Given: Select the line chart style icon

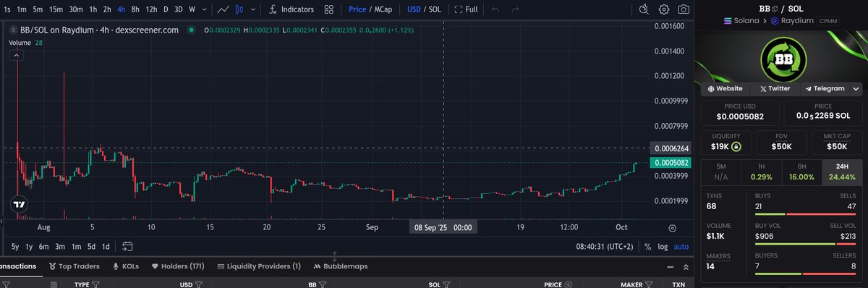Looking at the screenshot, I should pyautogui.click(x=224, y=9).
